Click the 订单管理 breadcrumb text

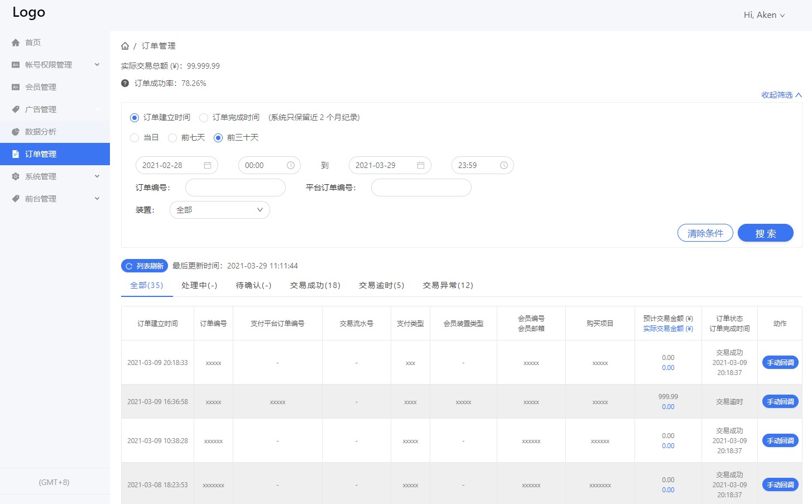158,46
